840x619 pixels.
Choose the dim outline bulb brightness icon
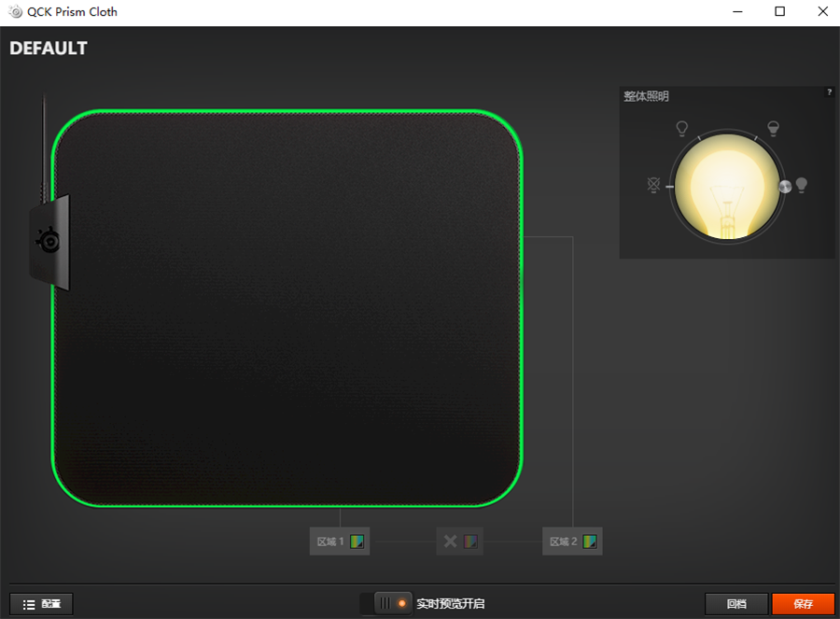681,128
